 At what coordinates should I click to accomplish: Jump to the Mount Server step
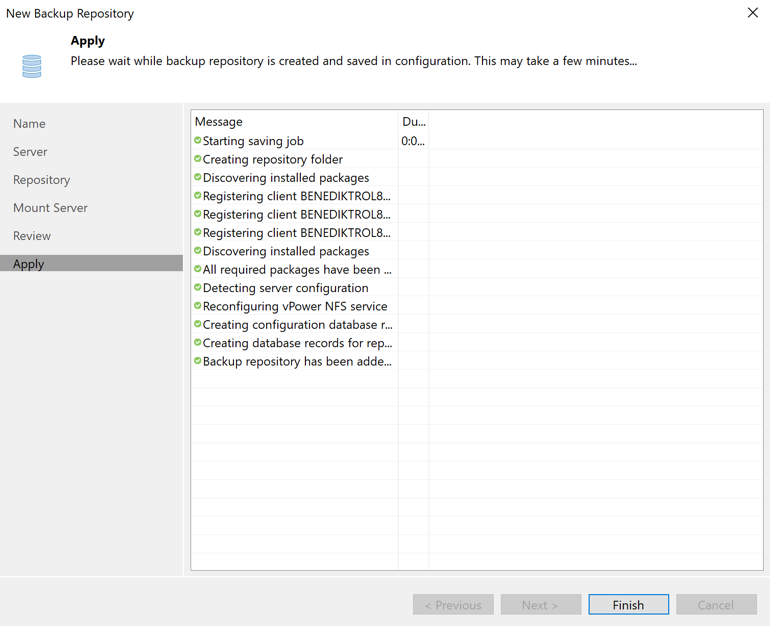50,208
